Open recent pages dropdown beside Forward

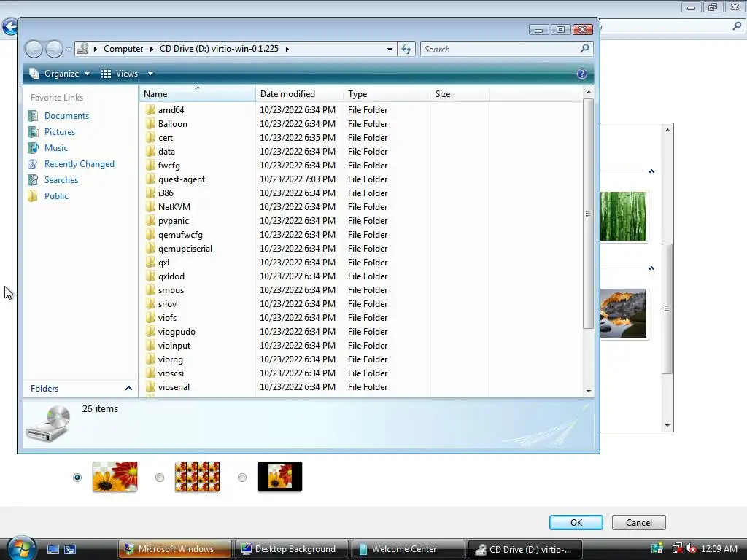[69, 49]
